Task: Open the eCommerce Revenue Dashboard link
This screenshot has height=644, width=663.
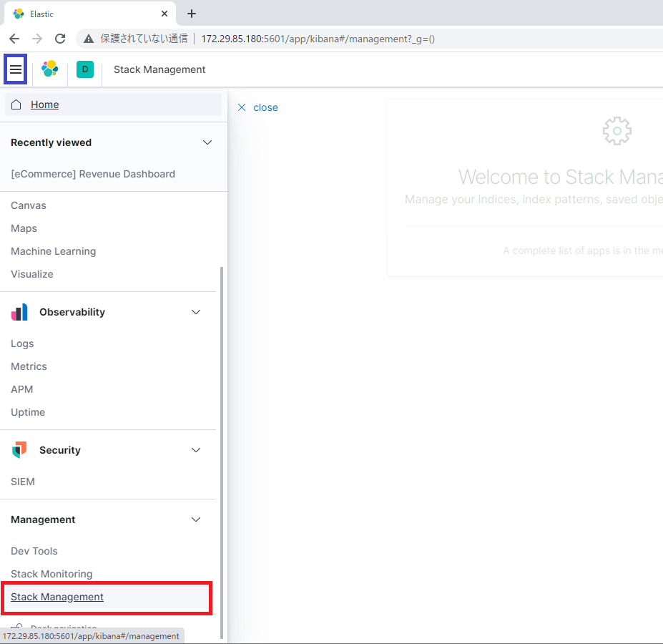Action: click(93, 174)
